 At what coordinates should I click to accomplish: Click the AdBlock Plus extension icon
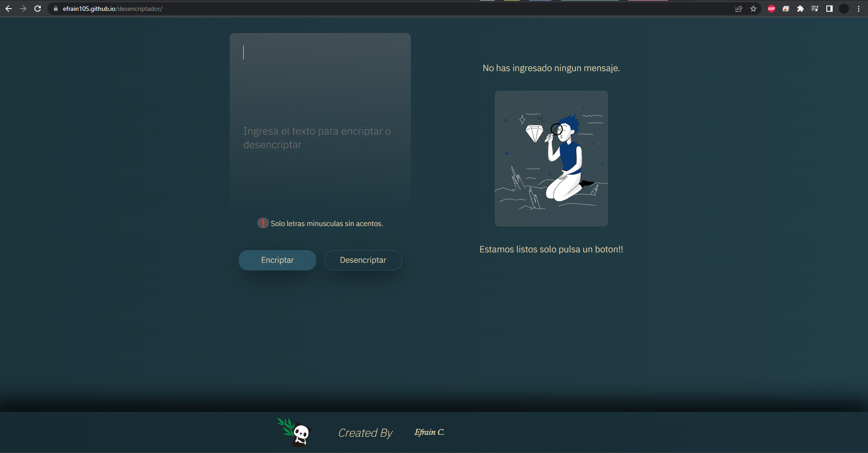pos(772,9)
